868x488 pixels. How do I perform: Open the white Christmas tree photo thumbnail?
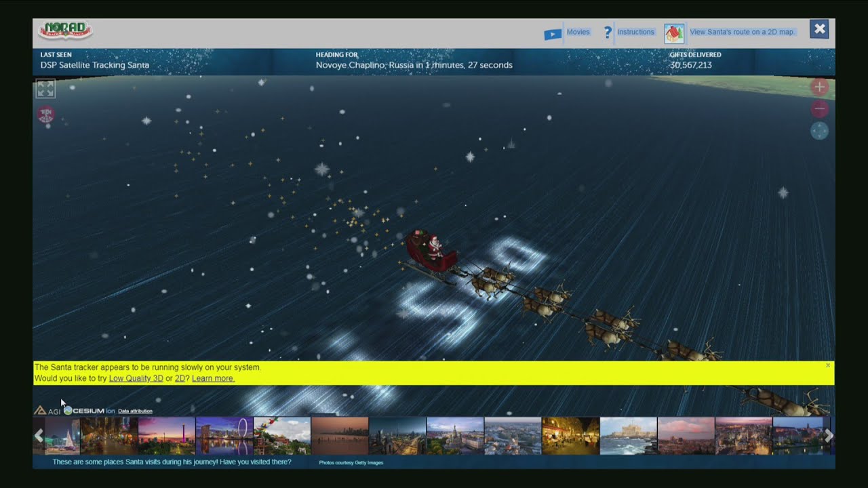pyautogui.click(x=62, y=436)
